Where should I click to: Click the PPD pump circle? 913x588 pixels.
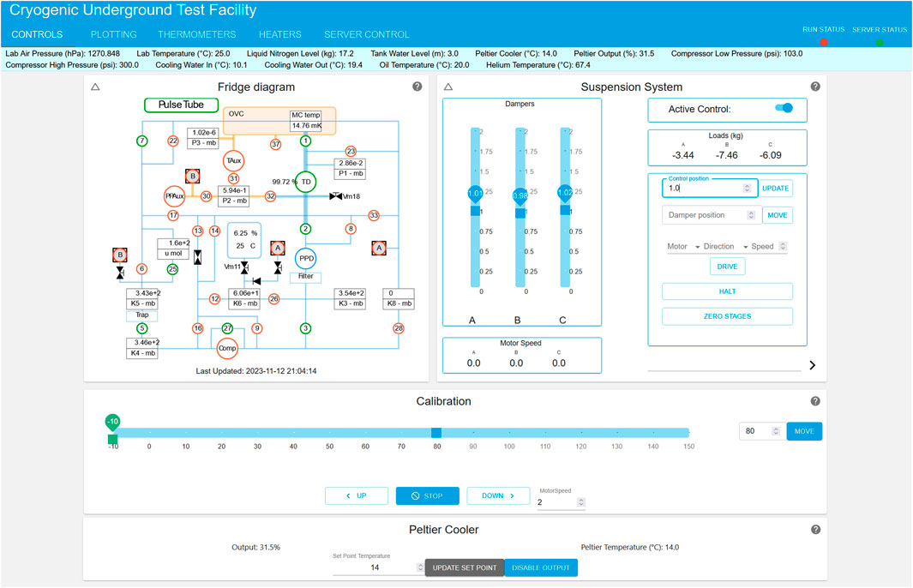306,259
